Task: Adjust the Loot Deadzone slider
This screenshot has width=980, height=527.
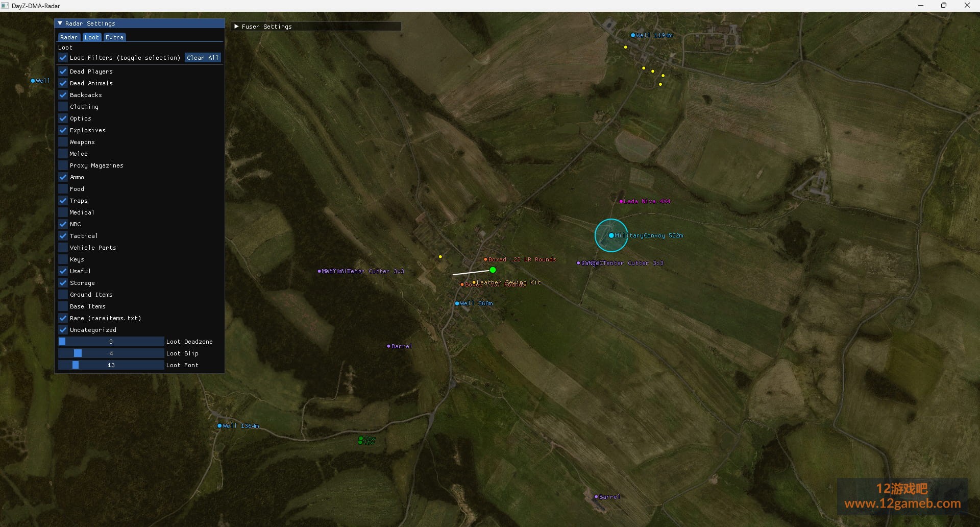Action: pyautogui.click(x=111, y=342)
